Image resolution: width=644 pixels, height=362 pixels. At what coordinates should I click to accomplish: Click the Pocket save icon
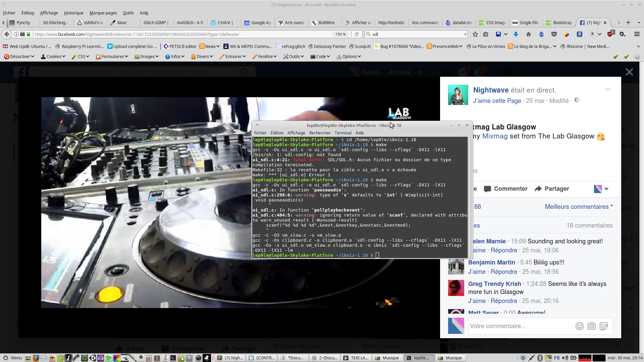[x=554, y=34]
